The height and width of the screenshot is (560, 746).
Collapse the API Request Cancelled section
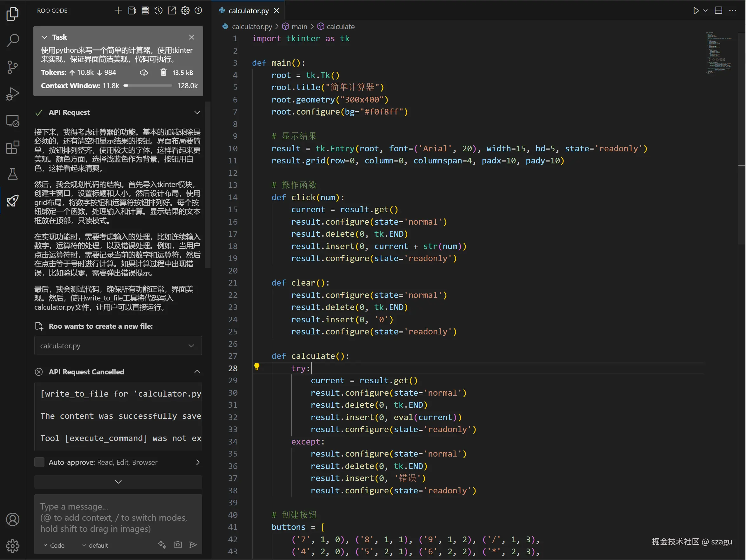point(197,372)
